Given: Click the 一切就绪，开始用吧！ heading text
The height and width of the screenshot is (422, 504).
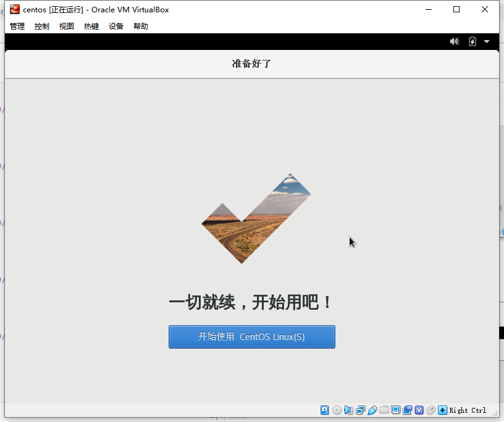Looking at the screenshot, I should pos(250,302).
